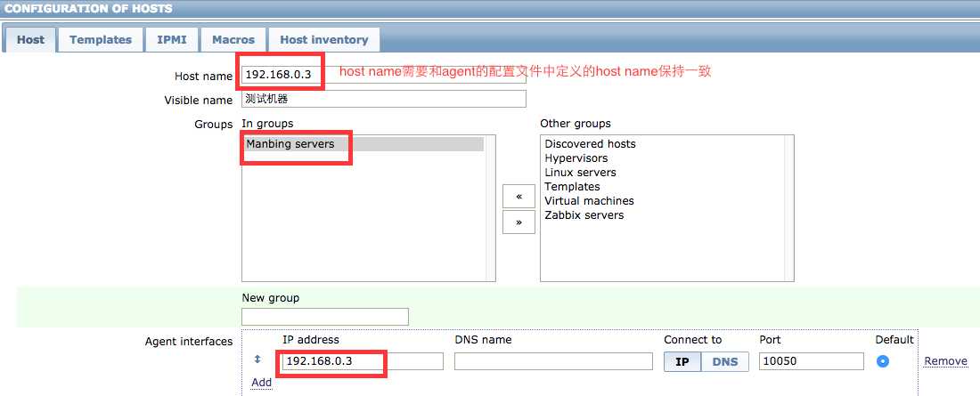Choose Zabbix servers from Other groups
Image resolution: width=980 pixels, height=396 pixels.
pyautogui.click(x=584, y=214)
